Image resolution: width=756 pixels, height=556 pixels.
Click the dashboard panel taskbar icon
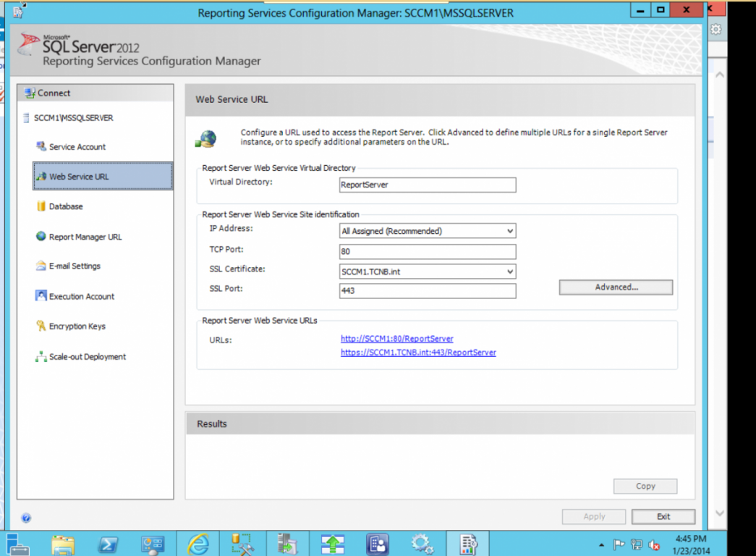pyautogui.click(x=153, y=544)
